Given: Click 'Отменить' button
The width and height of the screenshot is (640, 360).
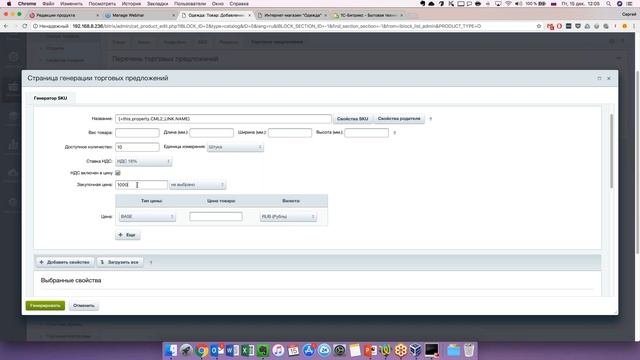Looking at the screenshot, I should pyautogui.click(x=84, y=305).
